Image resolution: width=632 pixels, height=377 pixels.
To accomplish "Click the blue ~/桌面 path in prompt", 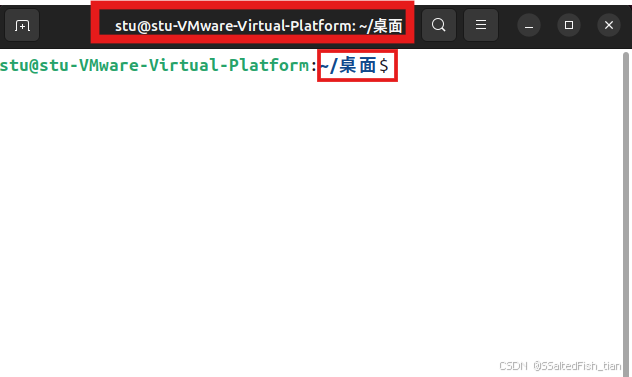I will pos(349,65).
